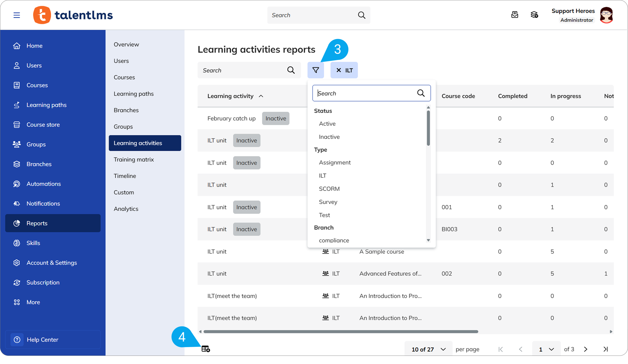Click the Automations icon

(17, 184)
